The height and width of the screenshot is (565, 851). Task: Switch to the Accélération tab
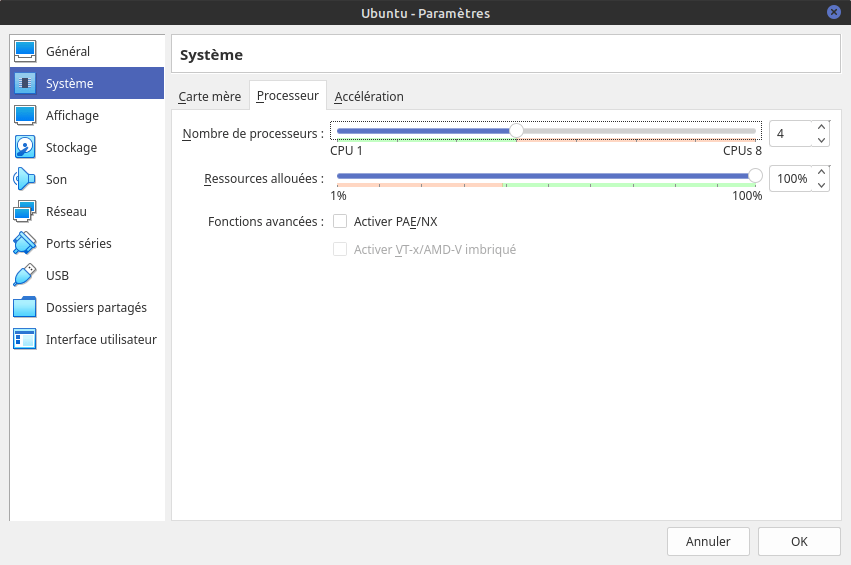[369, 96]
